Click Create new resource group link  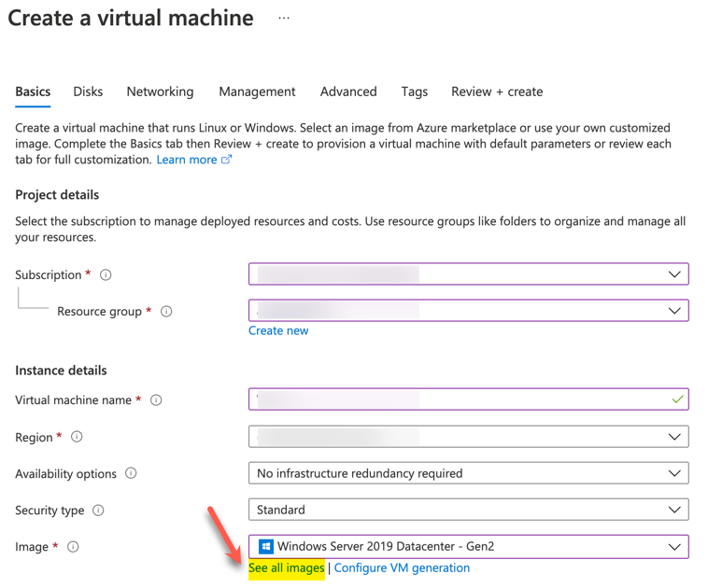coord(278,330)
